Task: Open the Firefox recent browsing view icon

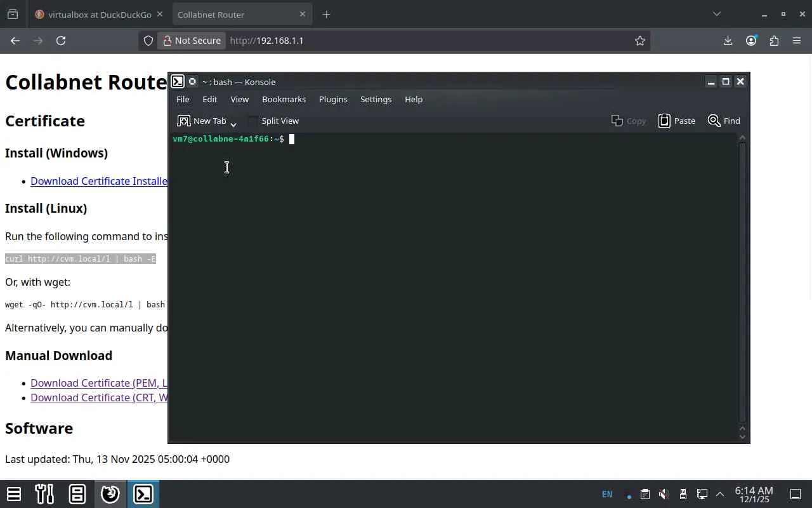Action: pos(13,15)
